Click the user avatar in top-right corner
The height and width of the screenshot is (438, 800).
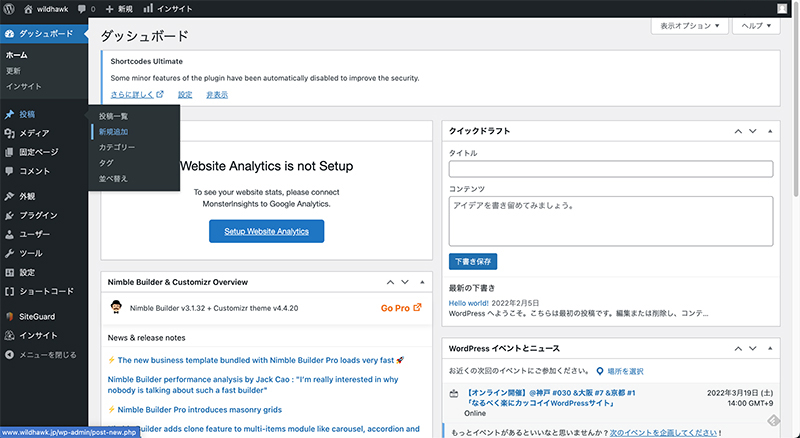click(x=782, y=8)
